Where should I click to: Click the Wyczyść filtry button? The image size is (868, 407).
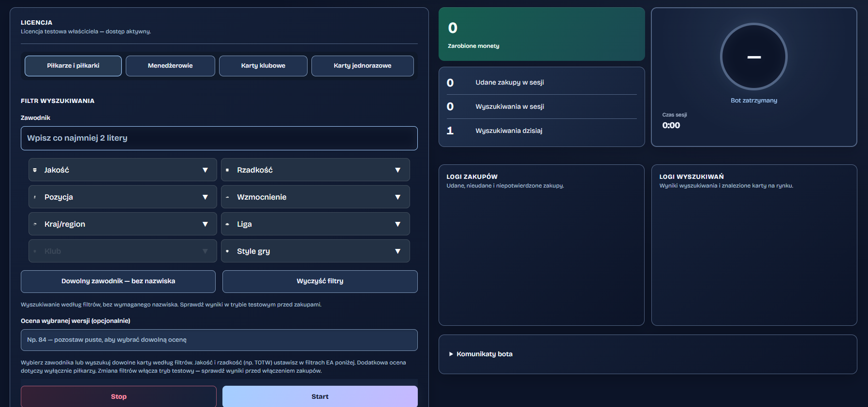[x=320, y=281]
